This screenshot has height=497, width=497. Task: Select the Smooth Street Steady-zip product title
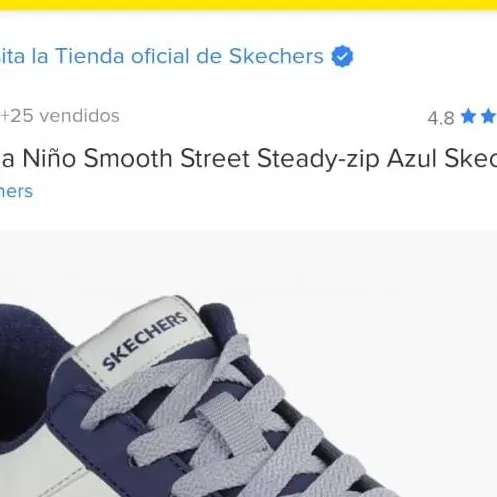pyautogui.click(x=248, y=158)
